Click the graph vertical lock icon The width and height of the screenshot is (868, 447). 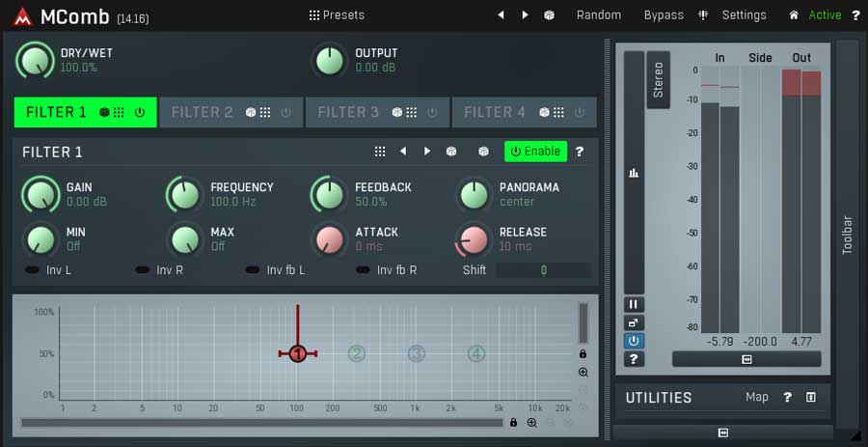coord(583,353)
